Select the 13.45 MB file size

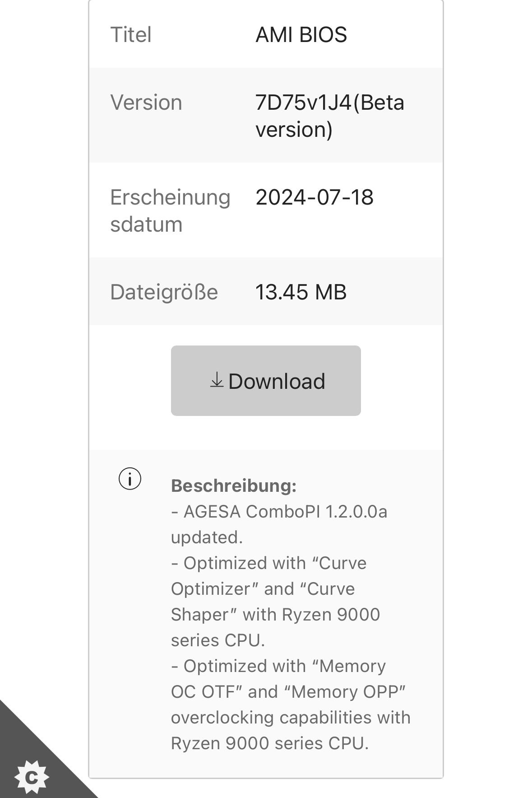point(301,292)
